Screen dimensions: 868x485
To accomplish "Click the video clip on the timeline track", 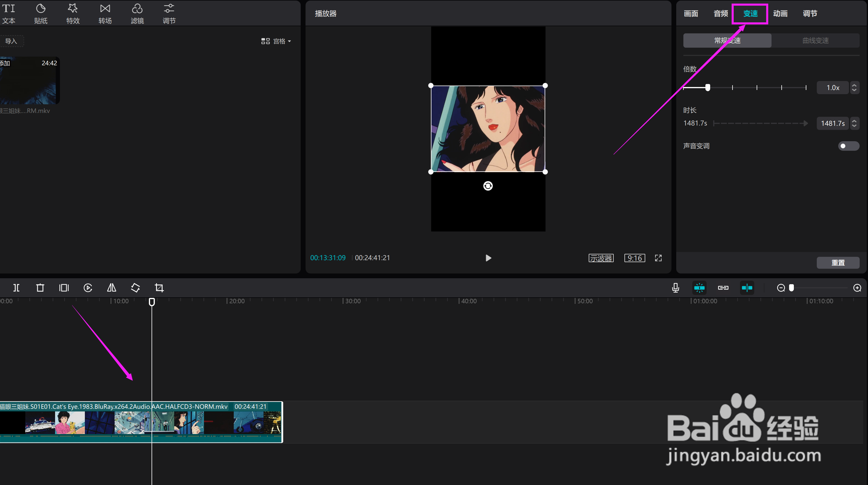I will point(141,422).
